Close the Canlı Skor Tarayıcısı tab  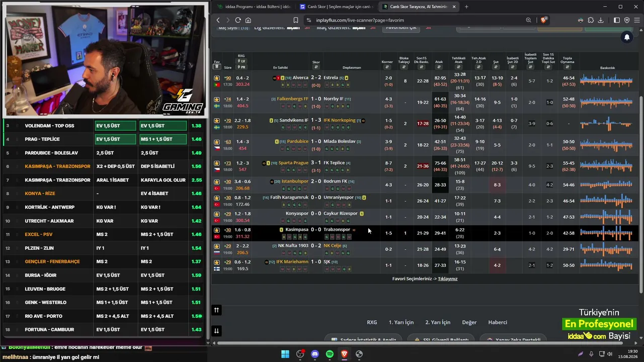click(x=454, y=7)
